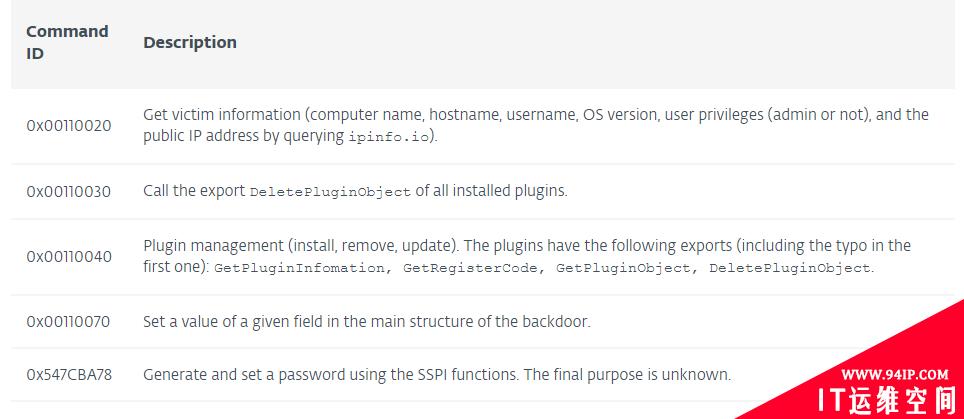Click the victim information description text
Image resolution: width=964 pixels, height=419 pixels.
tap(535, 125)
